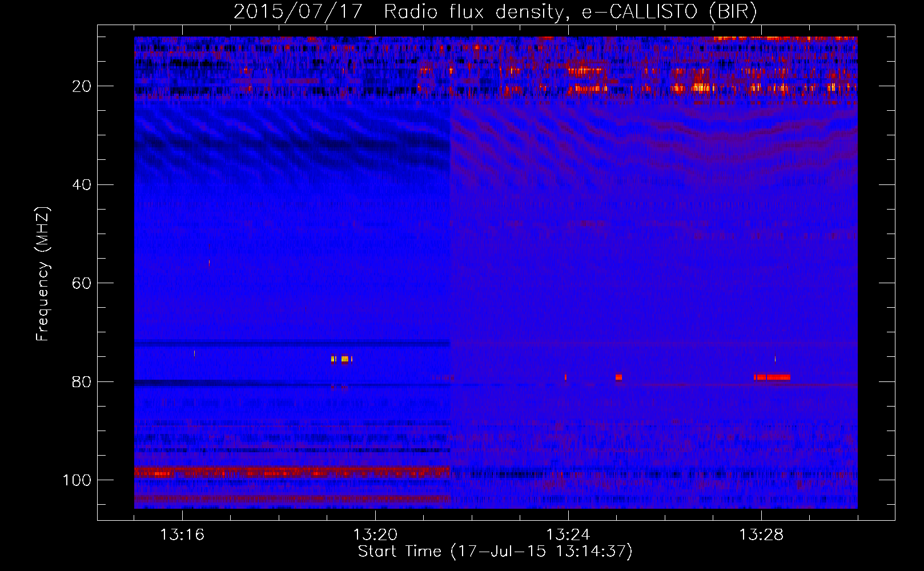
Task: Click the 'Start Time (17-Jul-15 13:14:37)' label
Action: 495,552
